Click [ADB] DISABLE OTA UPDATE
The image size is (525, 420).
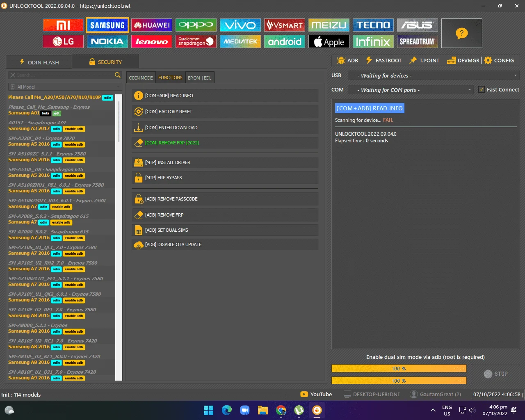225,244
